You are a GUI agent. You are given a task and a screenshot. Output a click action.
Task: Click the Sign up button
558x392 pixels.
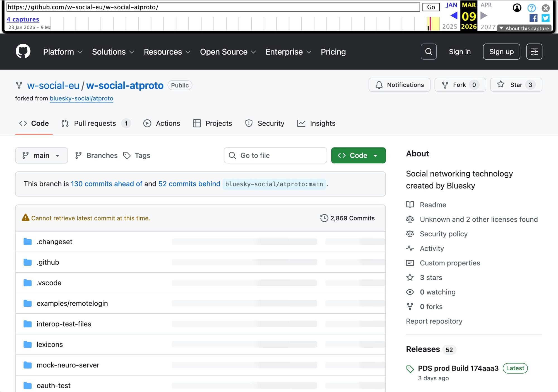[x=501, y=52]
